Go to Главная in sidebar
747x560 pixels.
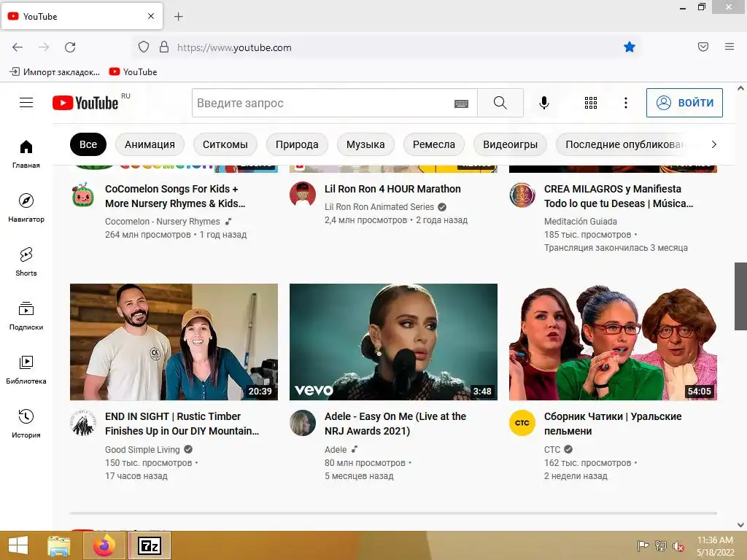coord(26,155)
